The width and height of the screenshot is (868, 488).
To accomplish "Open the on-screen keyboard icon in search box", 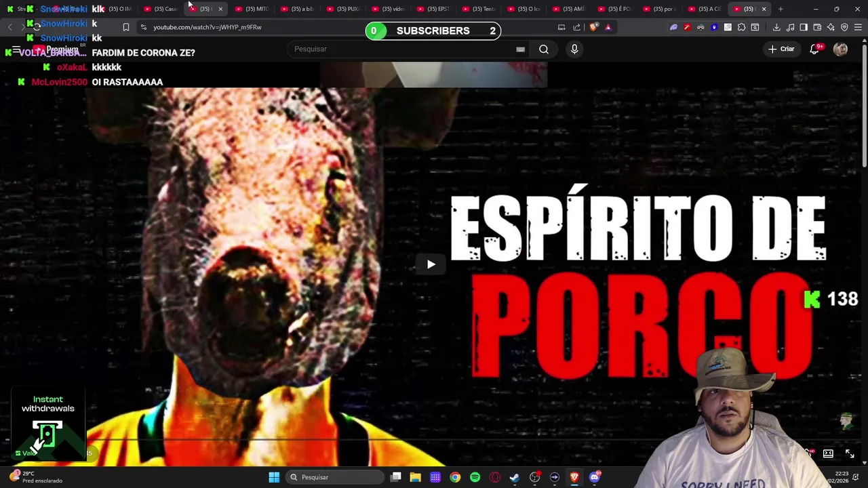I will [520, 49].
